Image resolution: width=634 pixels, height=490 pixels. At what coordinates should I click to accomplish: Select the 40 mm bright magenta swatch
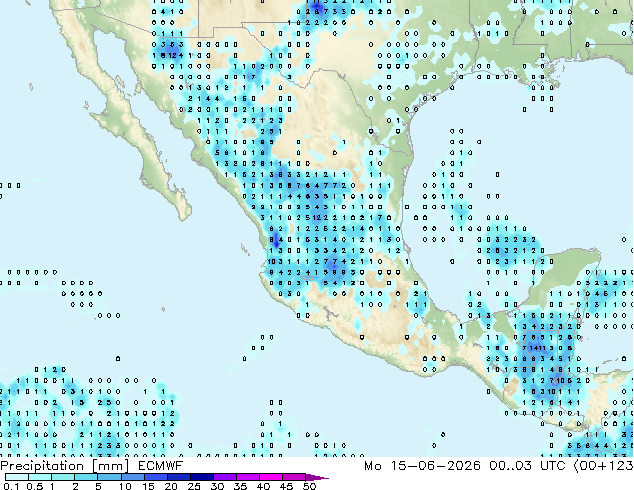pyautogui.click(x=271, y=477)
